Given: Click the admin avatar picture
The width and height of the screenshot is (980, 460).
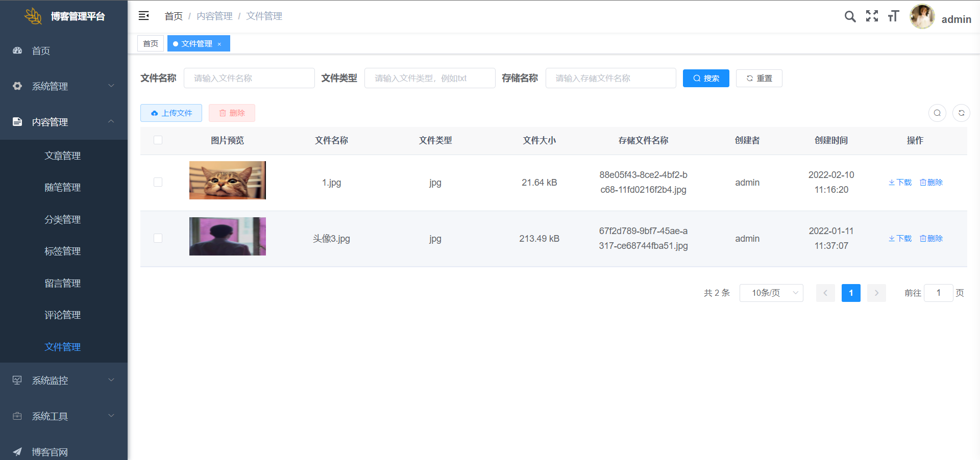Looking at the screenshot, I should click(922, 17).
